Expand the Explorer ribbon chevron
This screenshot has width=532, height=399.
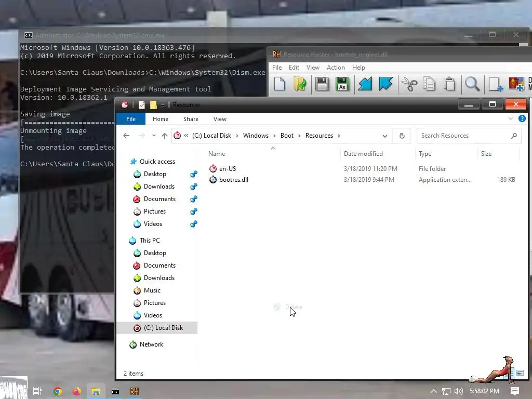(510, 118)
